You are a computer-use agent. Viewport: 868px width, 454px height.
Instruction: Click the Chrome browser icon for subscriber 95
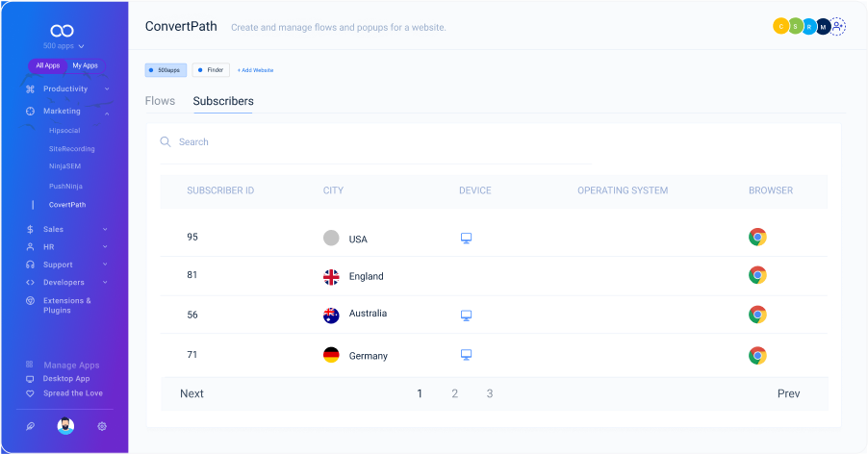pos(757,238)
